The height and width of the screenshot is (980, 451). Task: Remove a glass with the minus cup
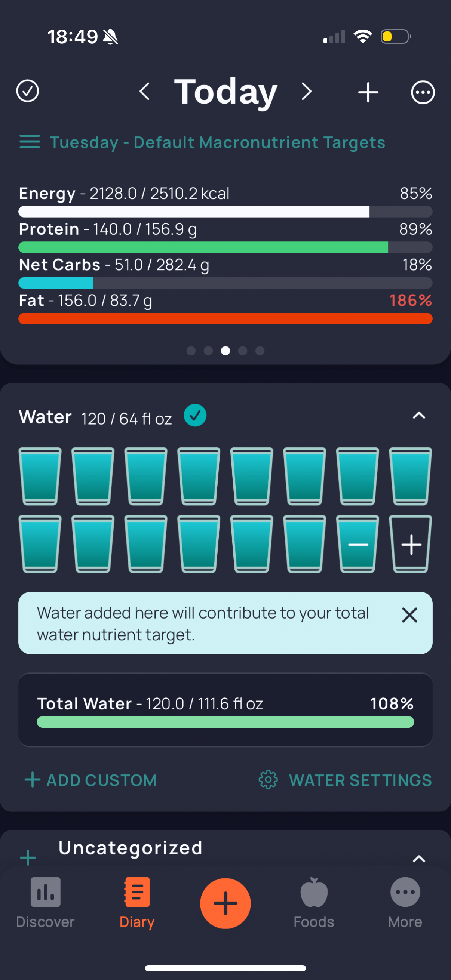pyautogui.click(x=358, y=544)
